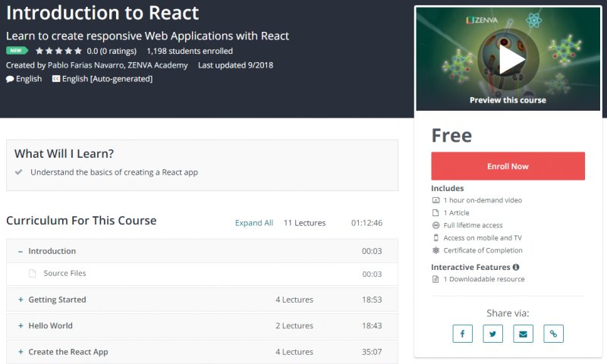Click 'Created by Pablo Farias Navarro, ZENVA Academy' text
607x364 pixels.
[x=97, y=65]
